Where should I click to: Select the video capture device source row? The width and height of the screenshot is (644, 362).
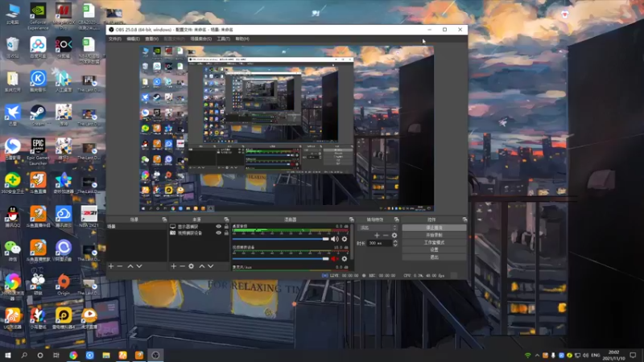(199, 232)
